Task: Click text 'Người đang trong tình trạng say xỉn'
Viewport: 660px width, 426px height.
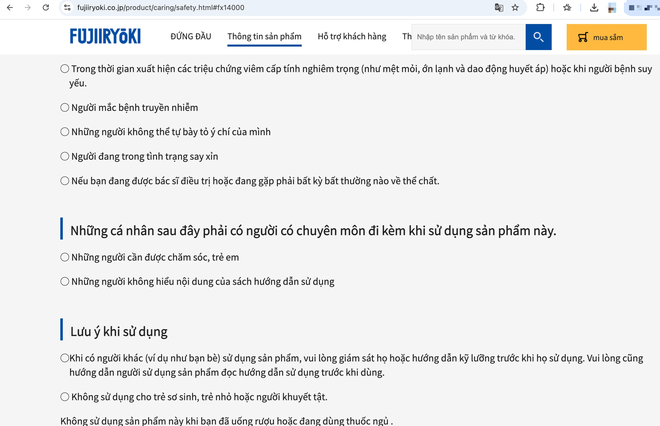Action: (145, 157)
